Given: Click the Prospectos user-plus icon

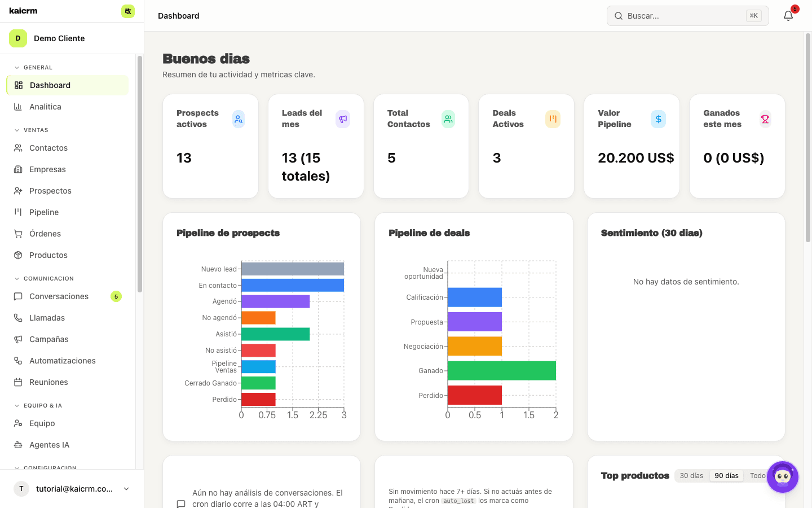Looking at the screenshot, I should [18, 191].
